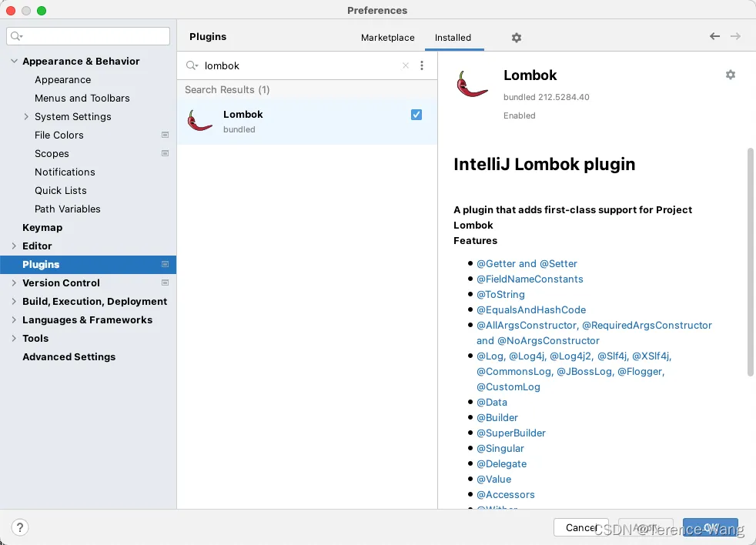Clear the plugin search field with X
Image resolution: width=756 pixels, height=545 pixels.
point(406,65)
